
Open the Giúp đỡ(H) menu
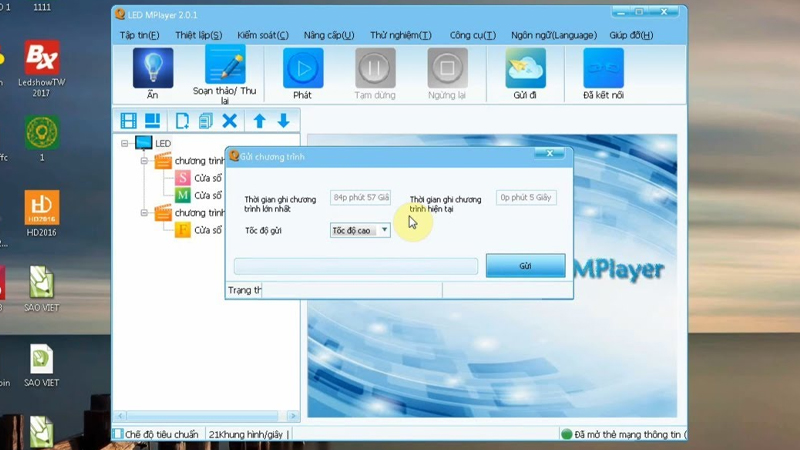pos(631,35)
